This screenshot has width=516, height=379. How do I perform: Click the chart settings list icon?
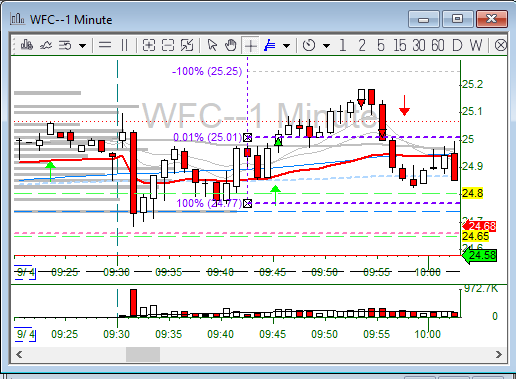[x=65, y=45]
